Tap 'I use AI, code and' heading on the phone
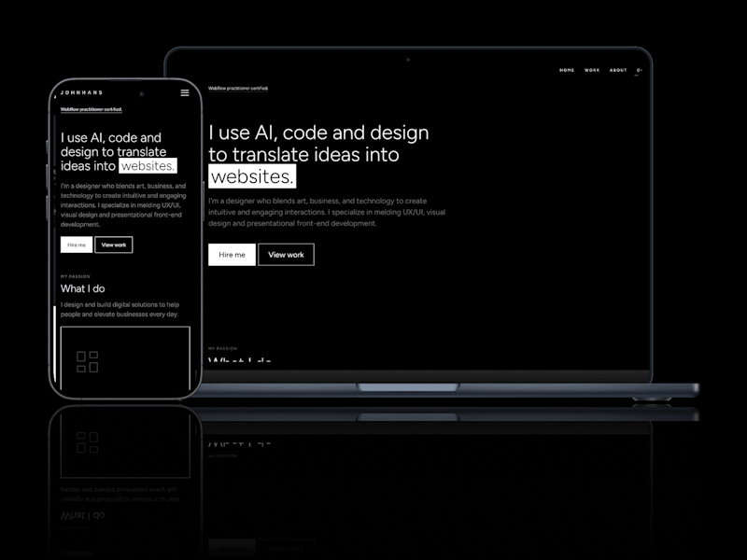The image size is (747, 560). 110,137
